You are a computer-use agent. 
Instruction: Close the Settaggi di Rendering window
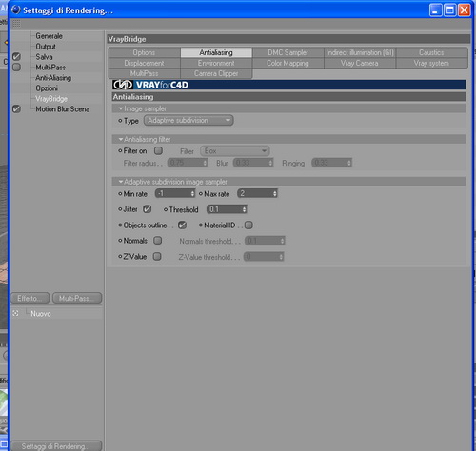464,10
